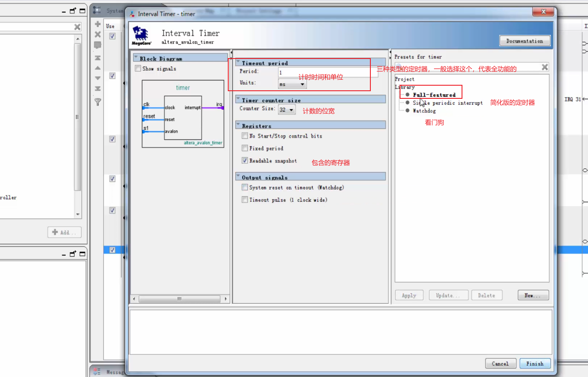The height and width of the screenshot is (377, 588).
Task: Click the IRQ 31 label on the right edge
Action: click(x=572, y=99)
